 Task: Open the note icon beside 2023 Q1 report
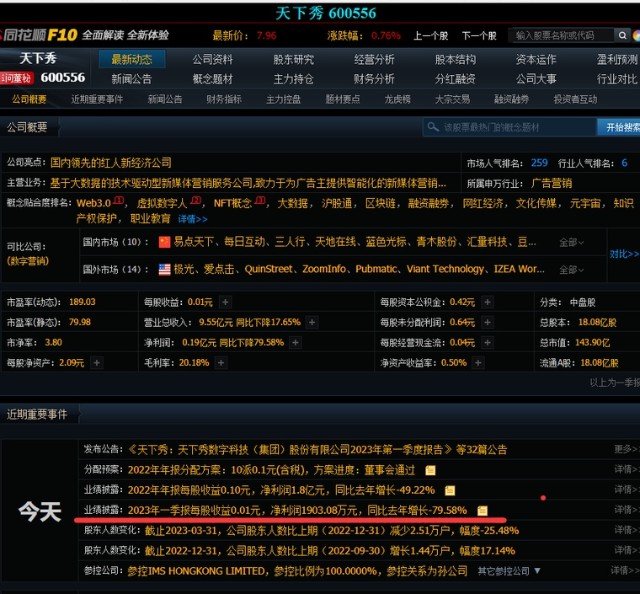click(482, 510)
